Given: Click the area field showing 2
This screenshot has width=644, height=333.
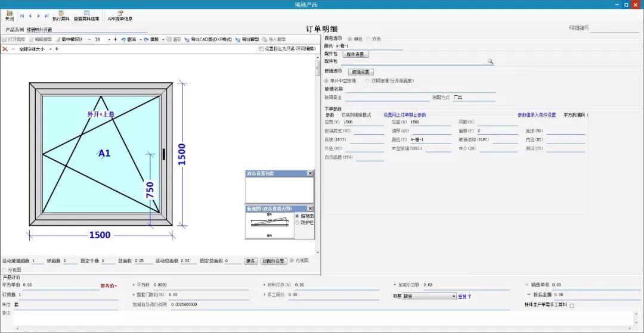Looking at the screenshot, I should pyautogui.click(x=497, y=131).
